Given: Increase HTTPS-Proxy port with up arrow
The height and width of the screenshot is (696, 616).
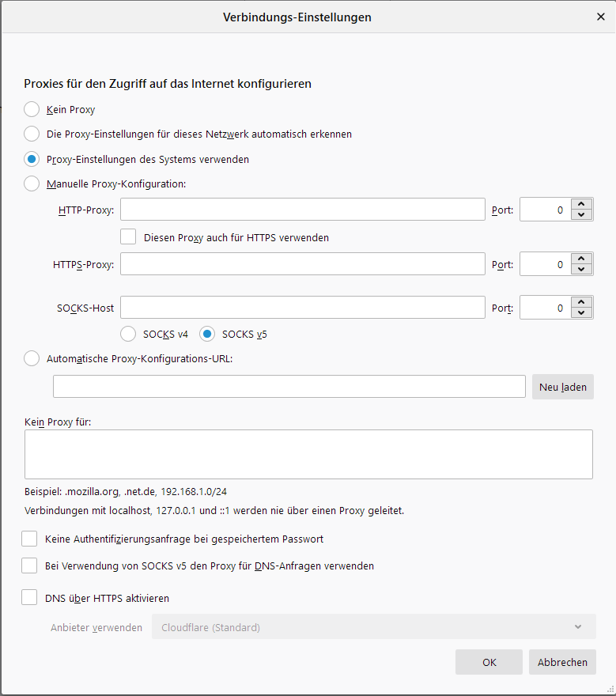Looking at the screenshot, I should 582,259.
